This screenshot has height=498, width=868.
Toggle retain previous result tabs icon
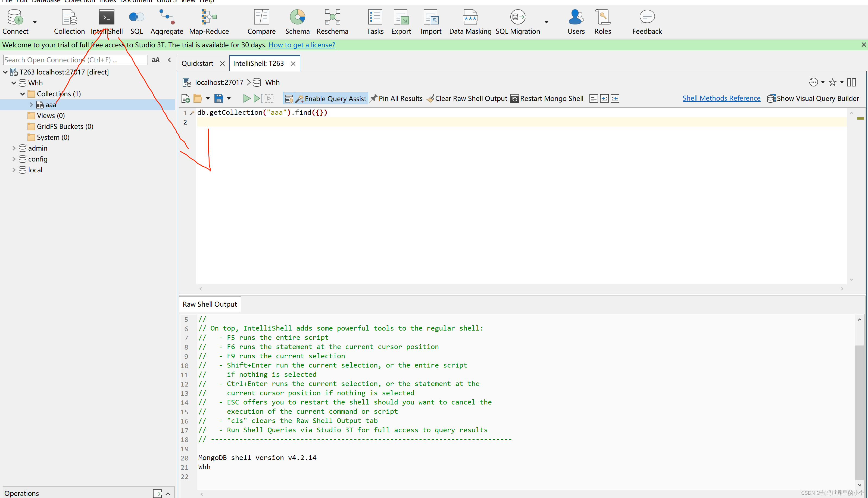pos(289,98)
